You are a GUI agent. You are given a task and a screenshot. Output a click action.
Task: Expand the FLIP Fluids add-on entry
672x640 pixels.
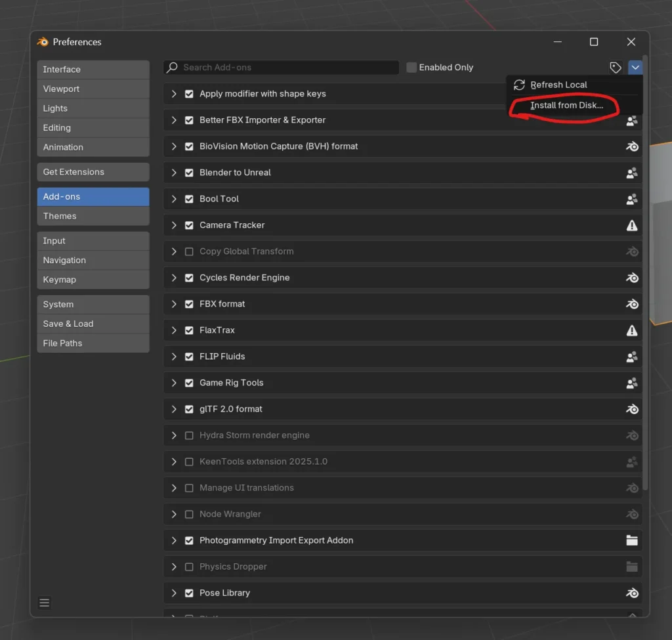point(173,356)
